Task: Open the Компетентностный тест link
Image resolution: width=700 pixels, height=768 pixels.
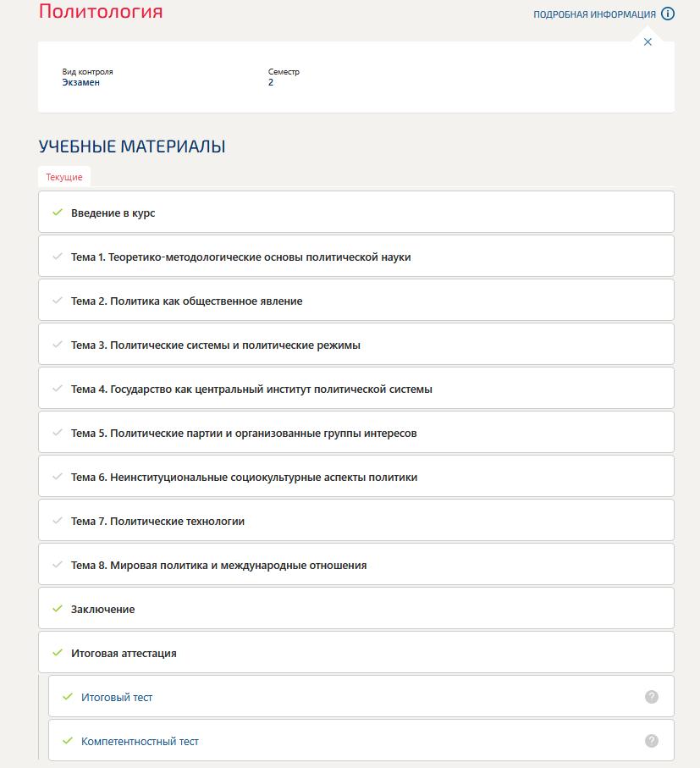Action: 138,740
